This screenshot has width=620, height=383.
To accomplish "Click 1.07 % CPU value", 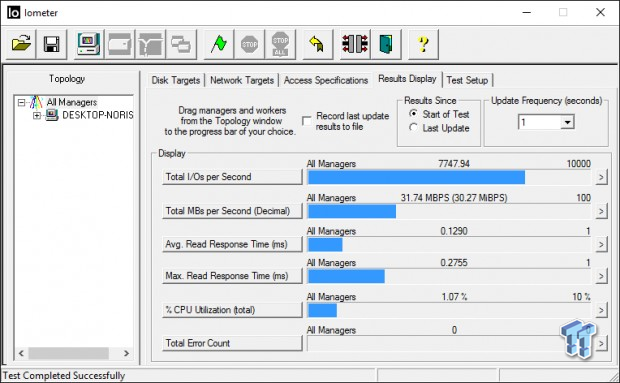I will tap(454, 296).
